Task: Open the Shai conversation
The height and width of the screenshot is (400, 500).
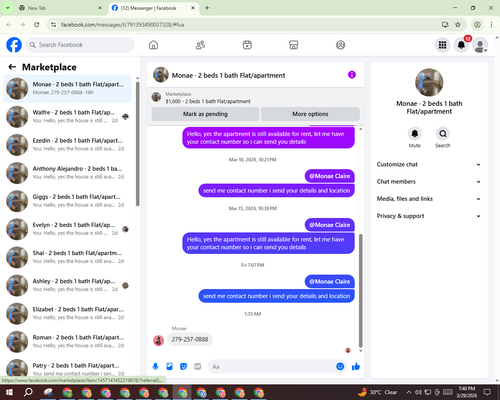Action: click(x=67, y=257)
